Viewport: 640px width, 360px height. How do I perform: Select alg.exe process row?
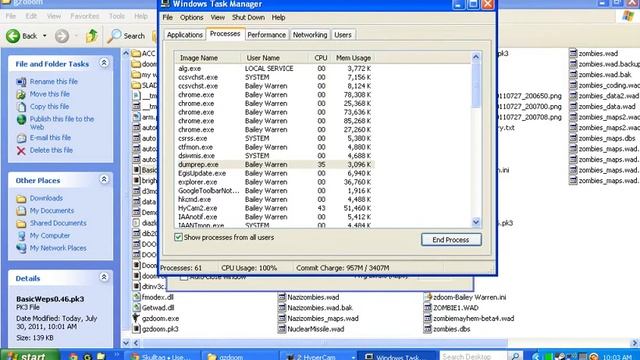tap(274, 69)
